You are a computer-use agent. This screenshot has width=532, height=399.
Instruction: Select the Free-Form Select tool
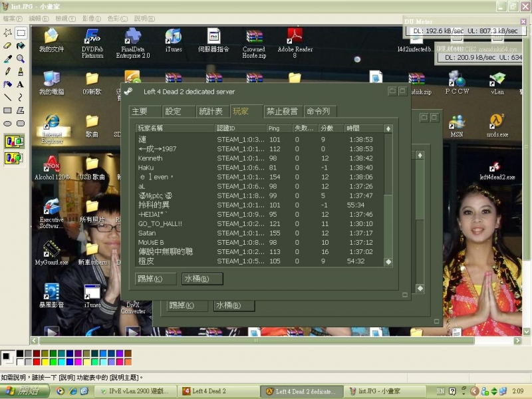(7, 33)
